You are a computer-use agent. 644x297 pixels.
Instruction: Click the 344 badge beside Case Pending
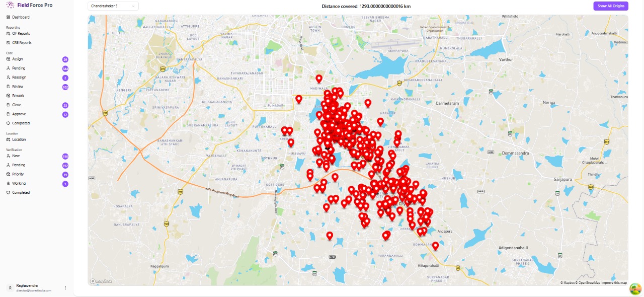[65, 68]
